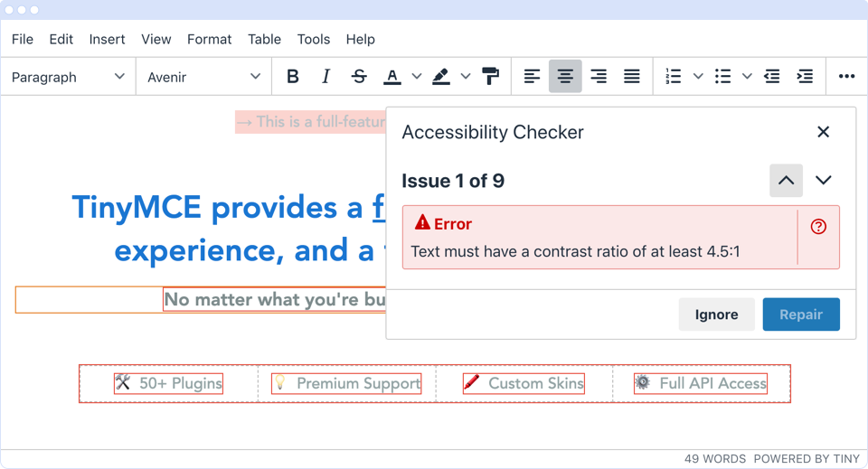Select the 50+ Plugins table cell
Viewport: 868px width, 469px height.
click(x=169, y=383)
